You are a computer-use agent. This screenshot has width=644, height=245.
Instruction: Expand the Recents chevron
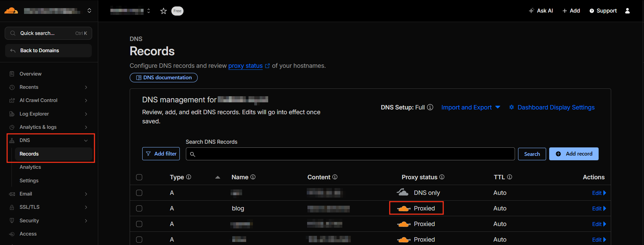click(x=86, y=87)
